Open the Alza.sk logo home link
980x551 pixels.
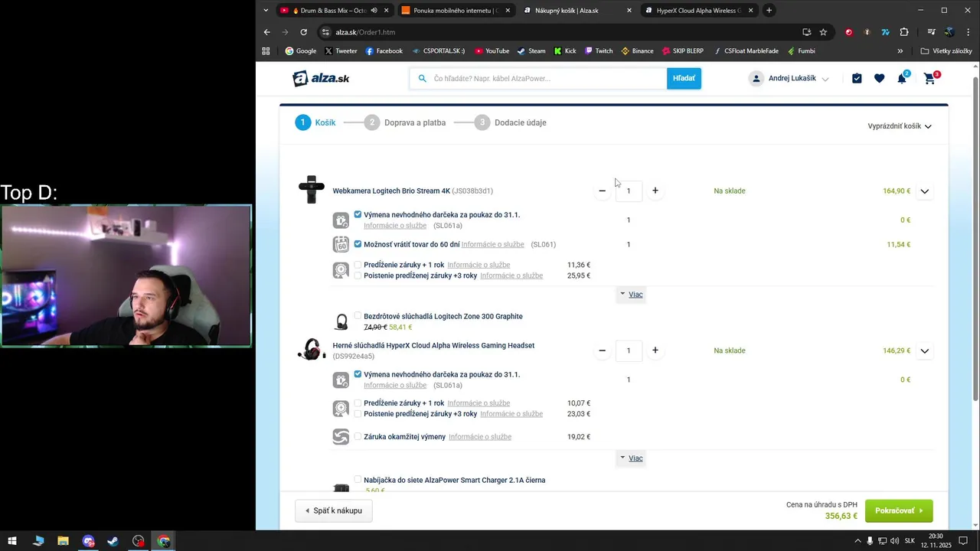[x=321, y=78]
